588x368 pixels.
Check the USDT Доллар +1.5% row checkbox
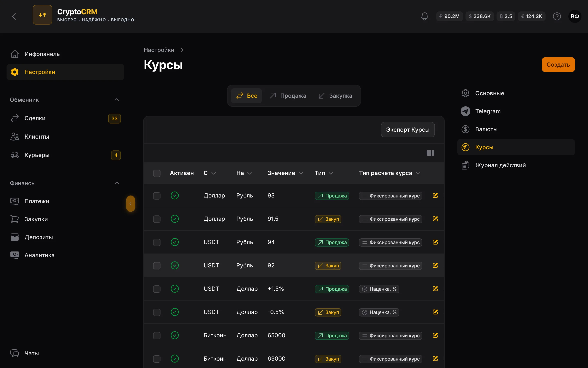tap(157, 289)
